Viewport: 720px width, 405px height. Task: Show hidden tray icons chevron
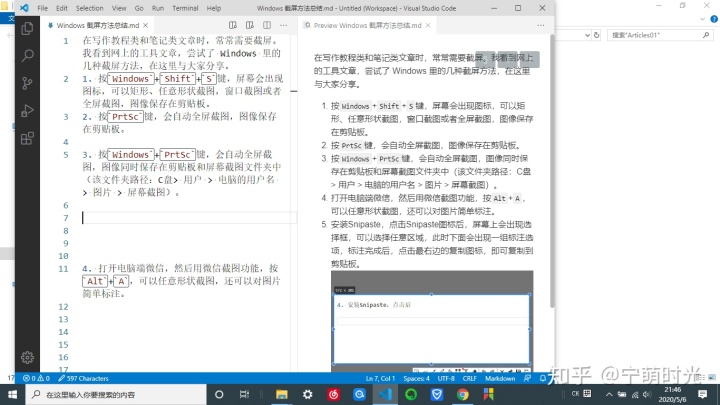[x=609, y=394]
